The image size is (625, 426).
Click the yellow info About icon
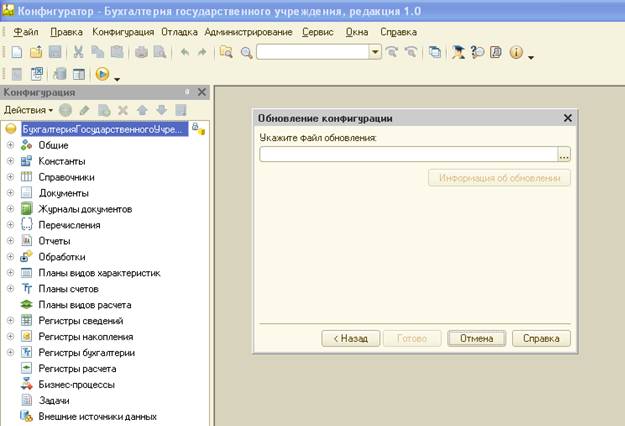pos(516,52)
